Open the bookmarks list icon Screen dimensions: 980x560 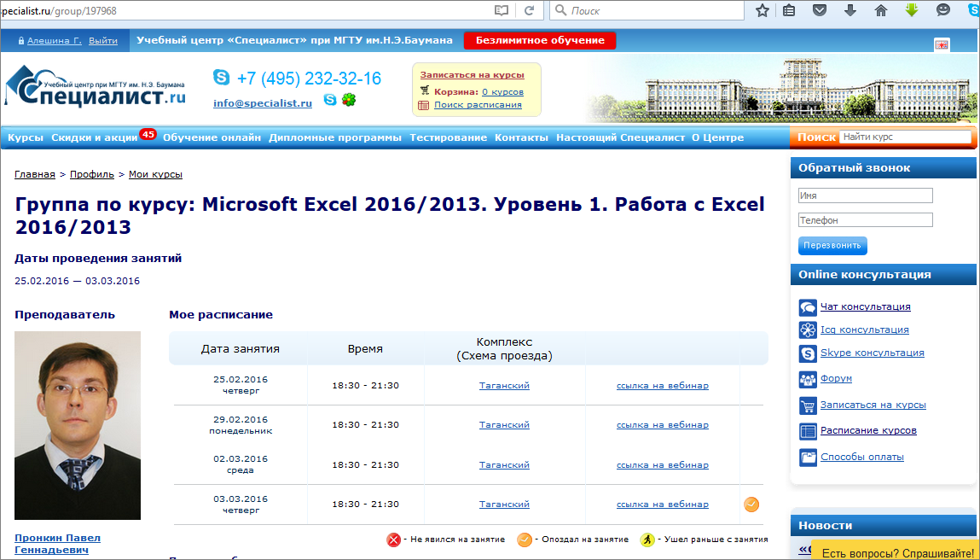(x=790, y=10)
